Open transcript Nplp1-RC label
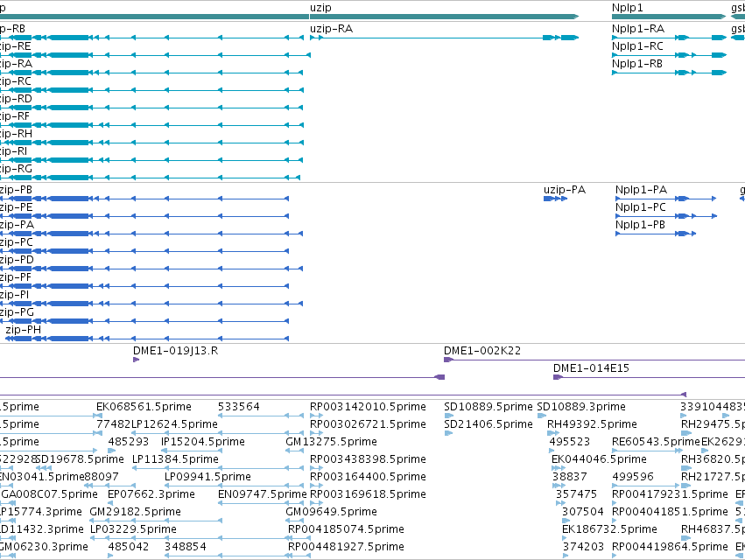The height and width of the screenshot is (560, 745). [637, 46]
